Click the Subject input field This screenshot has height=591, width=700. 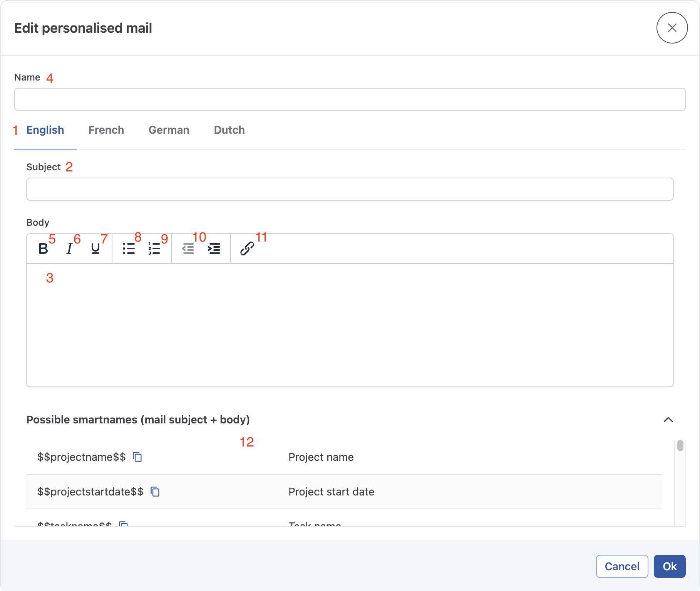pos(350,189)
